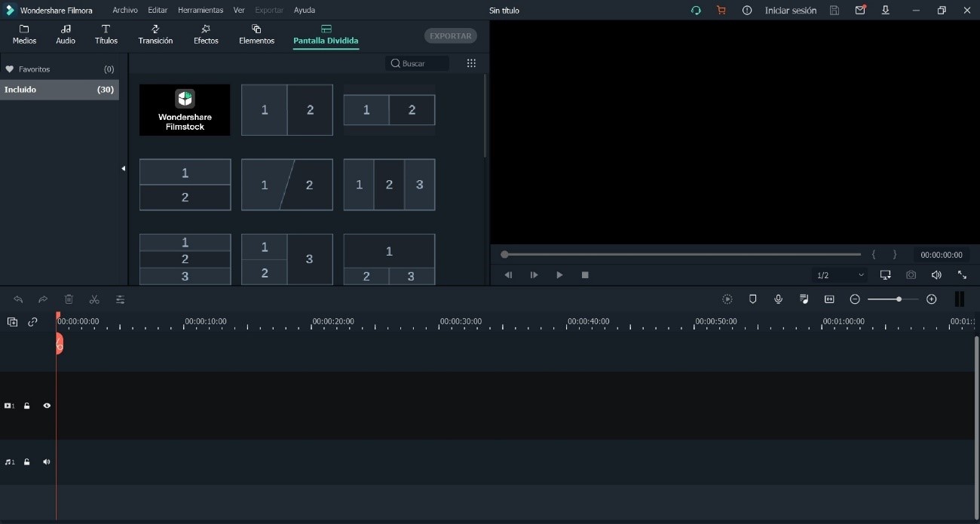Open the 1/2 preview quality dropdown

tap(840, 275)
